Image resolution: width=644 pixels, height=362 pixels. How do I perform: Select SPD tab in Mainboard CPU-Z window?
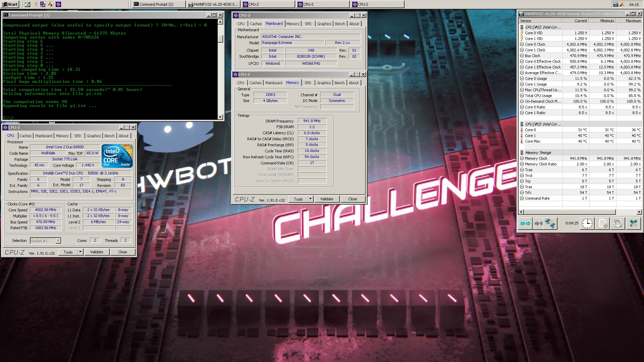[x=308, y=24]
